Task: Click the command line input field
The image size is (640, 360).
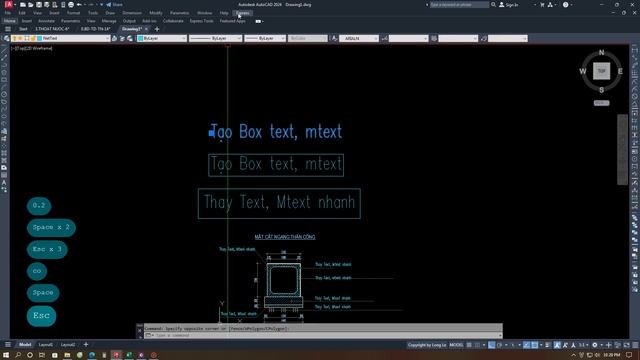Action: (x=322, y=336)
